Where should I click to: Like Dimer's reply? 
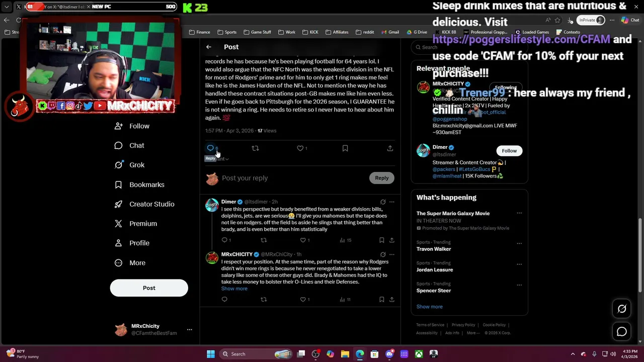tap(303, 240)
